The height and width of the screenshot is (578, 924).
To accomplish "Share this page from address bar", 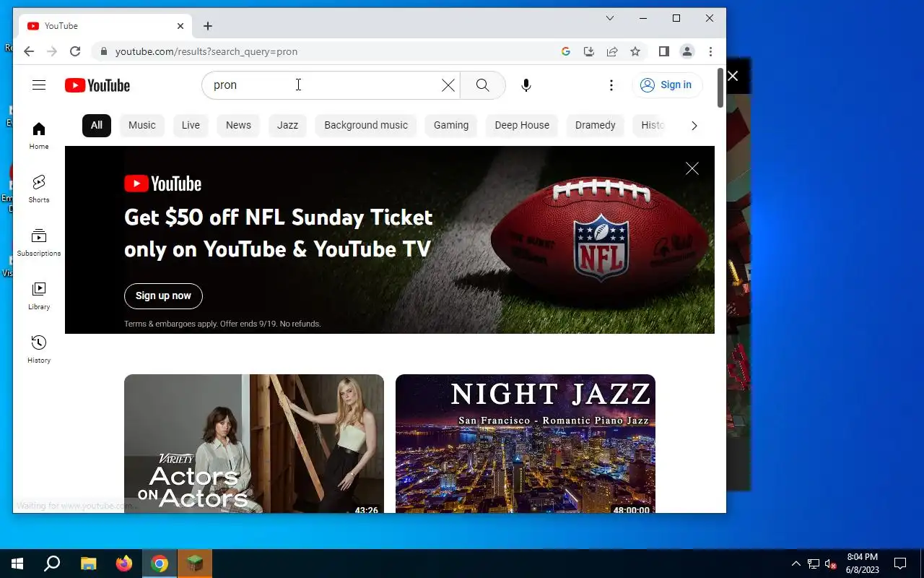I will pyautogui.click(x=612, y=51).
